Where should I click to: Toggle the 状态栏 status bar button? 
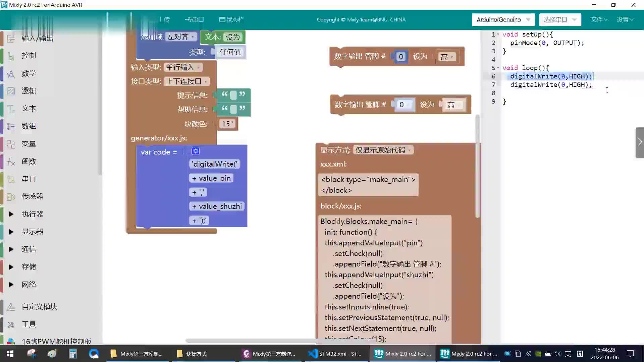(231, 20)
